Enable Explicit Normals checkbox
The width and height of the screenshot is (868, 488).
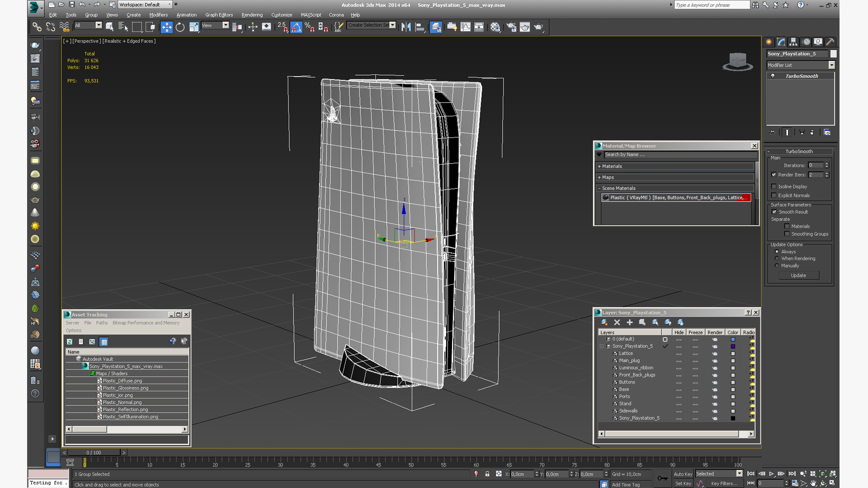pyautogui.click(x=774, y=196)
